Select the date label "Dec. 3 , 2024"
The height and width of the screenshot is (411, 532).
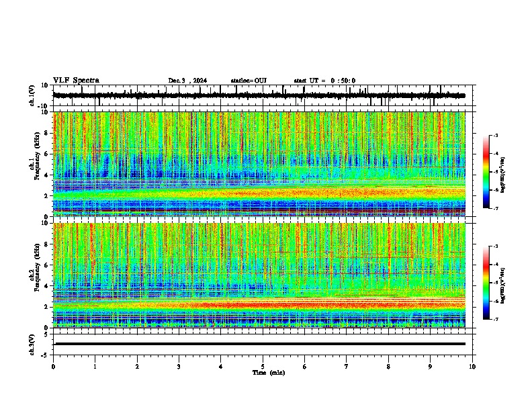(x=187, y=81)
